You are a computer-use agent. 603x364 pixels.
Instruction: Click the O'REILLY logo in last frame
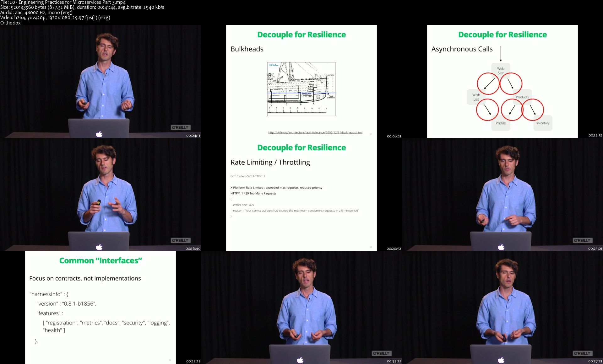click(582, 353)
